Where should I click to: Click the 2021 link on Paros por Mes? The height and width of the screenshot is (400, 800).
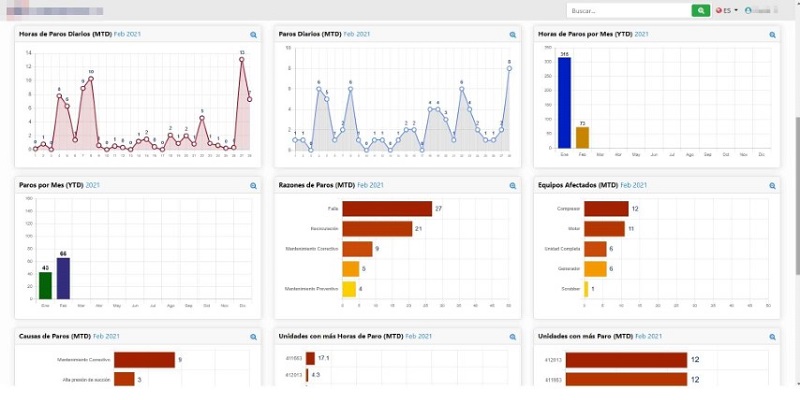(x=93, y=185)
